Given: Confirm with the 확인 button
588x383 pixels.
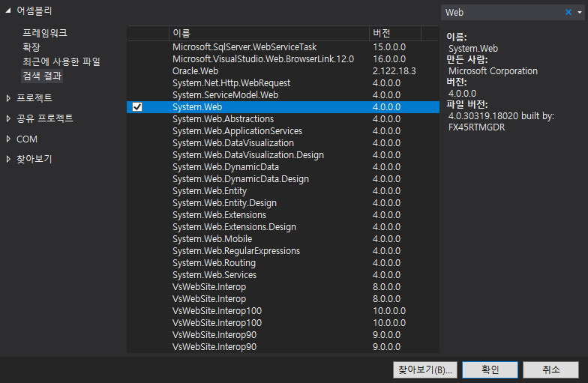Looking at the screenshot, I should point(490,370).
